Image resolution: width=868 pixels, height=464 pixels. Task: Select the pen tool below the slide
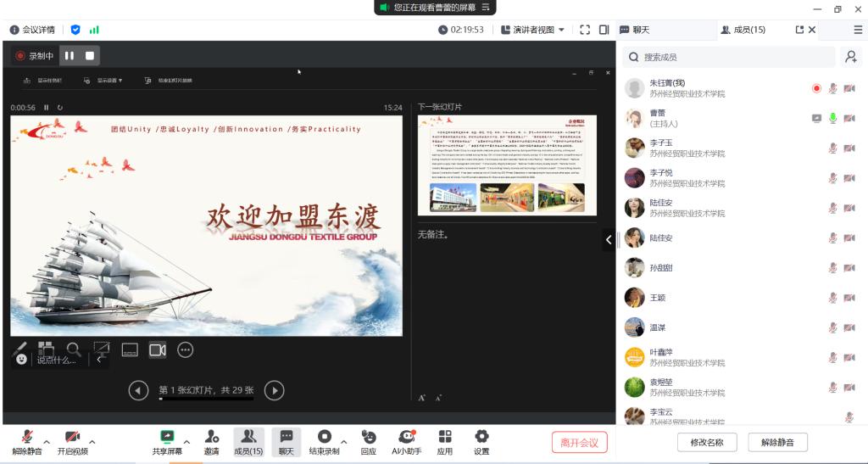click(19, 349)
